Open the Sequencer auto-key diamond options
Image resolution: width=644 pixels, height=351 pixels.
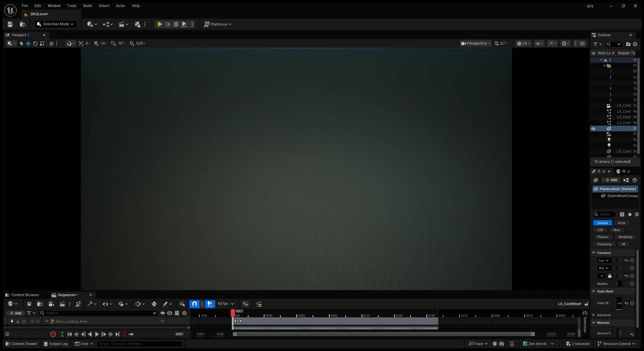tap(140, 304)
